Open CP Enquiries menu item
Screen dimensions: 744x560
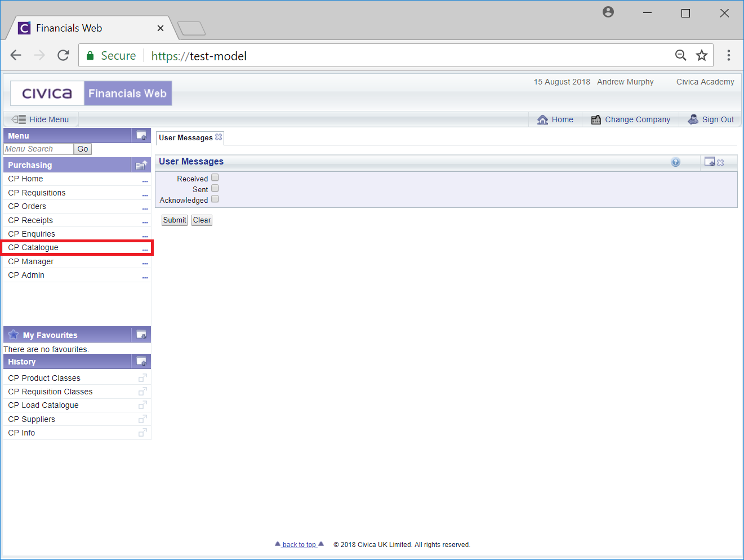[x=32, y=234]
